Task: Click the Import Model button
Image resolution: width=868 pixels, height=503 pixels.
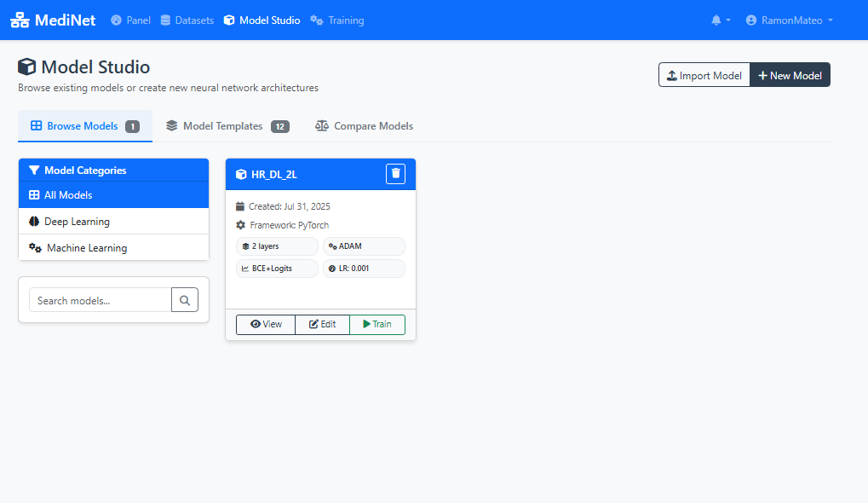Action: (x=704, y=74)
